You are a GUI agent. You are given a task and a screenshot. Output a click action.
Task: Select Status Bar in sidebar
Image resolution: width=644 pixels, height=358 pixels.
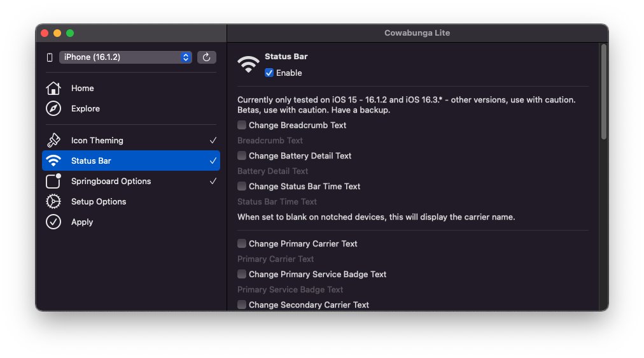[x=131, y=161]
